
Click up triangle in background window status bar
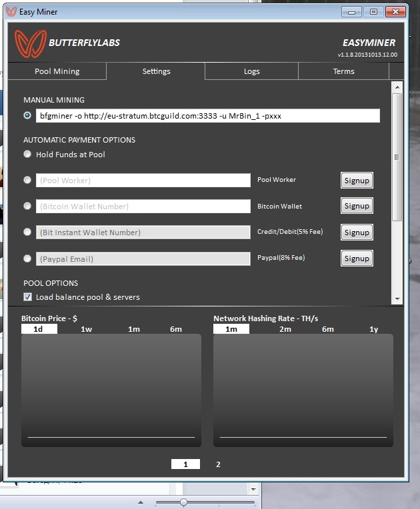[x=141, y=502]
